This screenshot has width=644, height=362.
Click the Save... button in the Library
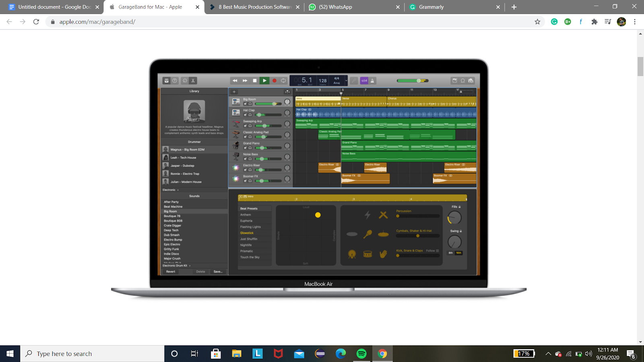pos(218,271)
